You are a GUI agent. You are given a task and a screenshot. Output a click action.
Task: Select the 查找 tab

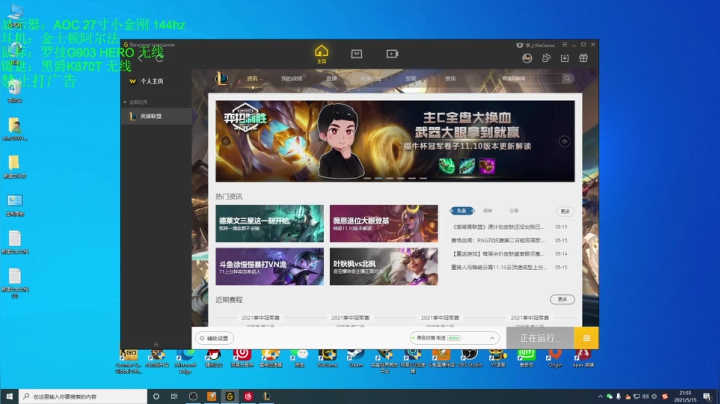click(x=450, y=79)
